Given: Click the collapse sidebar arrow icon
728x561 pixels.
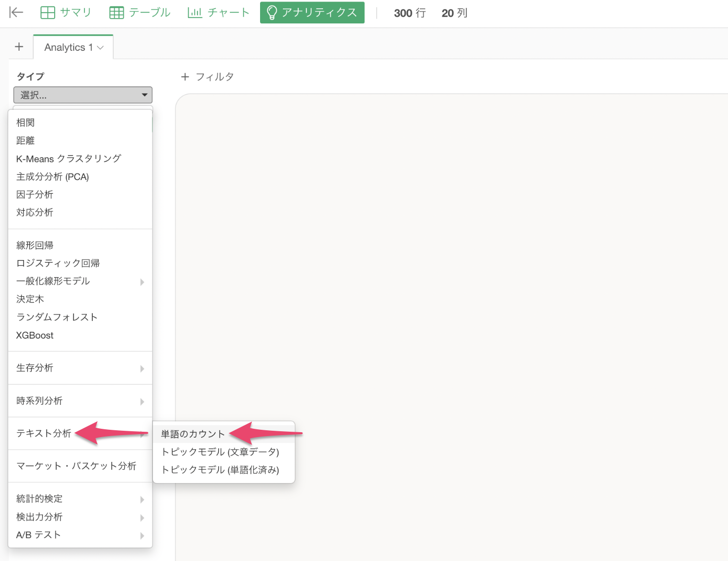Looking at the screenshot, I should (x=16, y=13).
